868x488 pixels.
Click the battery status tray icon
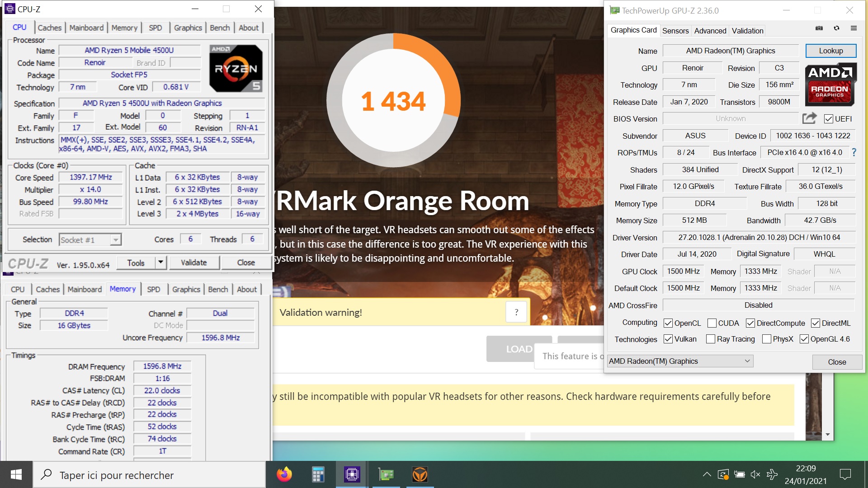click(x=739, y=474)
